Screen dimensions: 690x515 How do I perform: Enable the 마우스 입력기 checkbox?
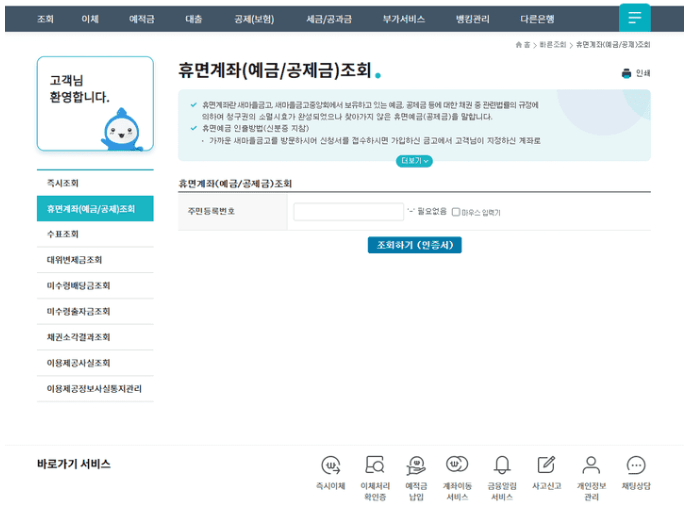456,212
